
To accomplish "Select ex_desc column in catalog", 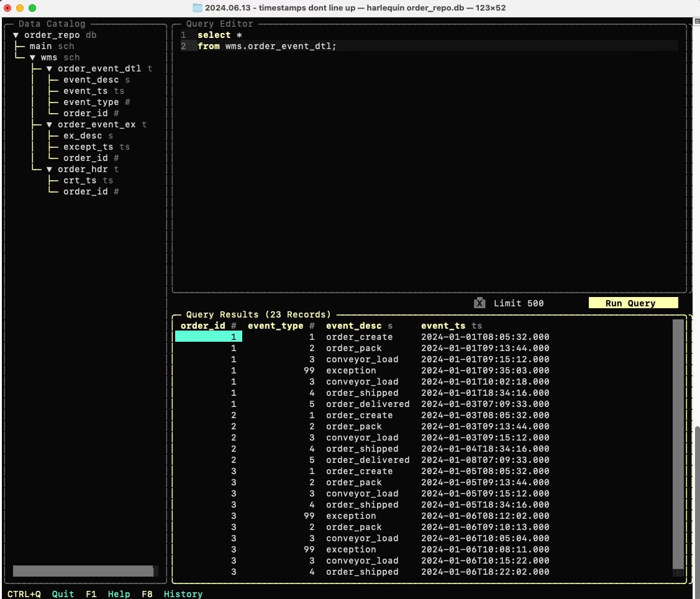I will pos(88,136).
